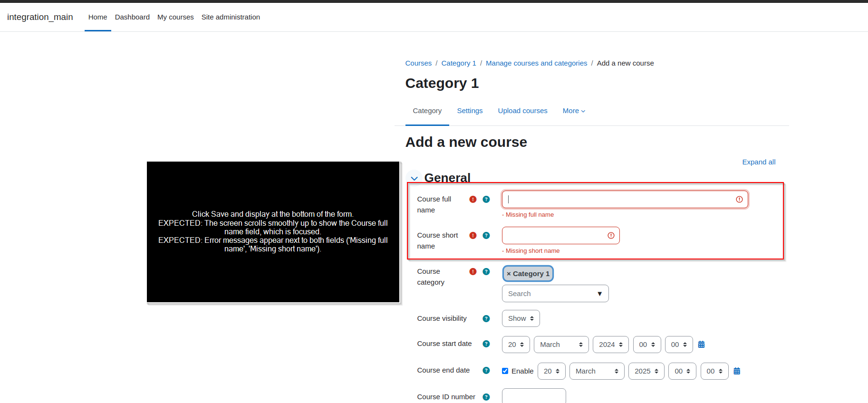Click Category 1 breadcrumb link
Viewport: 868px width, 403px height.
pos(458,63)
